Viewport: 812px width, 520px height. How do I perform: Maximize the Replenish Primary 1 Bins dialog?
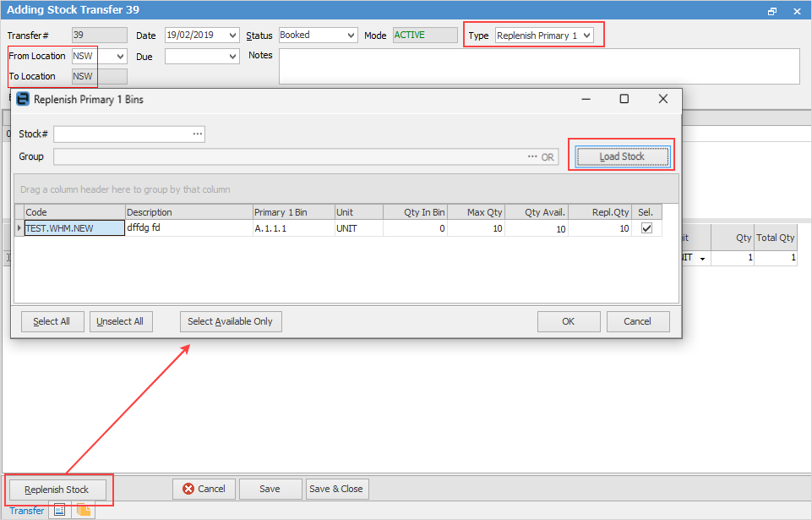point(624,99)
